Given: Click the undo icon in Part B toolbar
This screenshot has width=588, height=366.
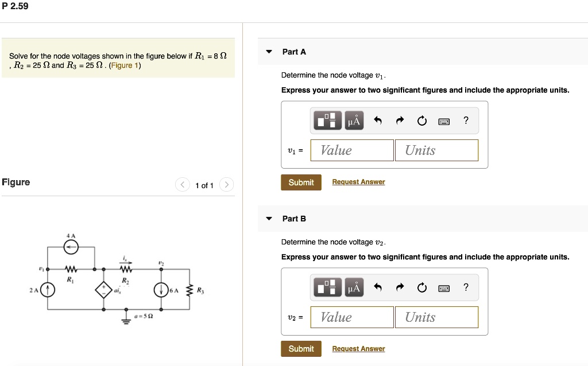Looking at the screenshot, I should 378,287.
